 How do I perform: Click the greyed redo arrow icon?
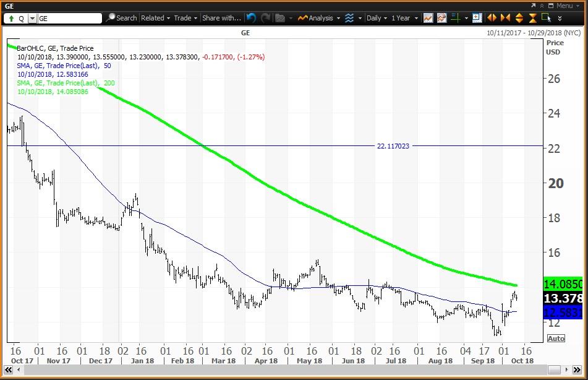(x=265, y=18)
